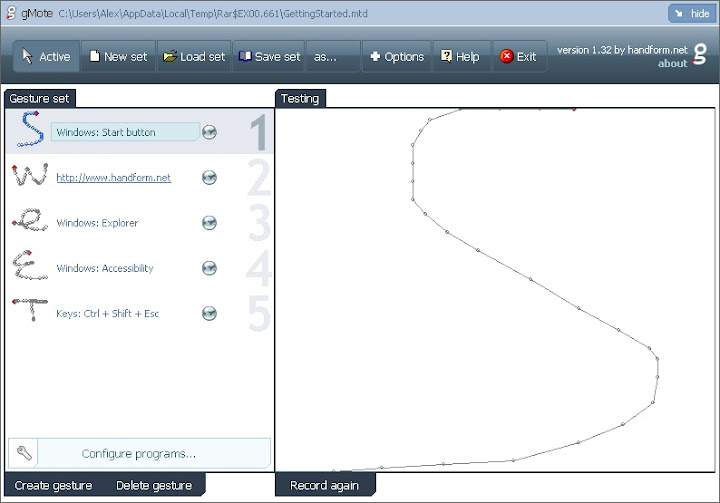Image resolution: width=720 pixels, height=503 pixels.
Task: Select the Accessibility gesture thumbnail
Action: [x=30, y=265]
